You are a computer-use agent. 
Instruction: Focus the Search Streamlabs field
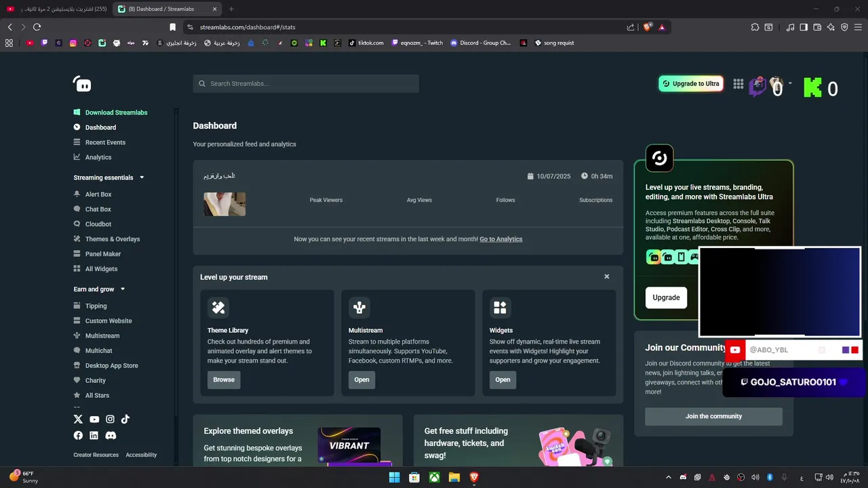[306, 83]
